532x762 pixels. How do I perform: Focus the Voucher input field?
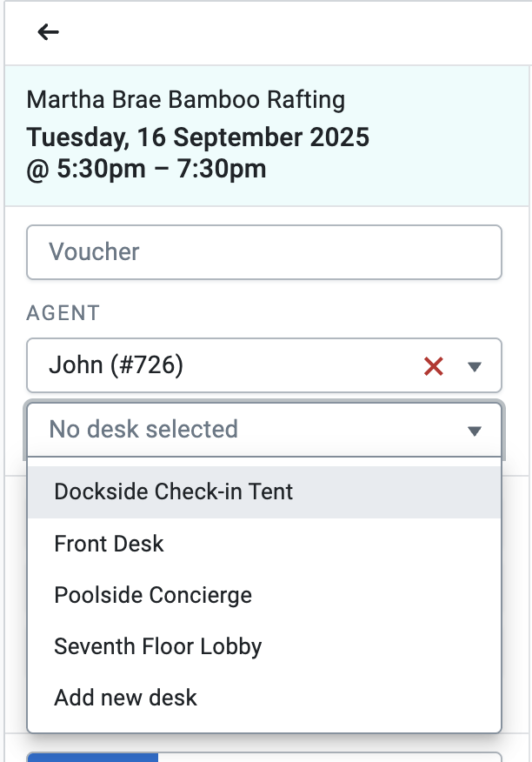tap(264, 252)
